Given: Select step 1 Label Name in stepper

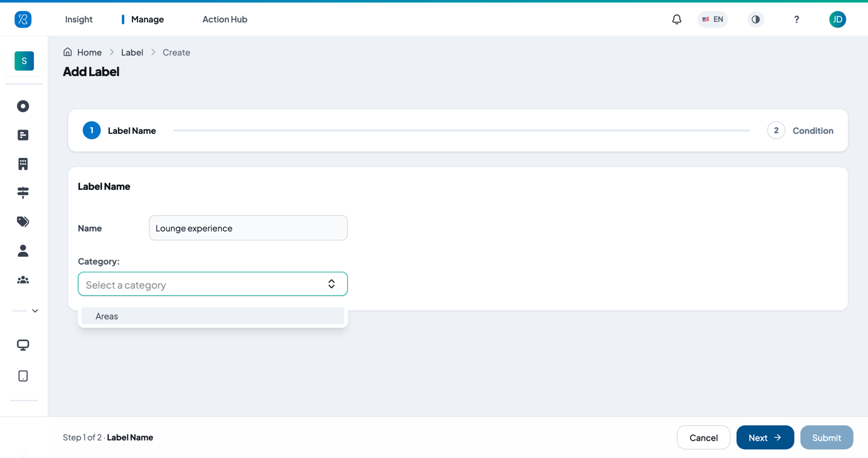Looking at the screenshot, I should [119, 130].
